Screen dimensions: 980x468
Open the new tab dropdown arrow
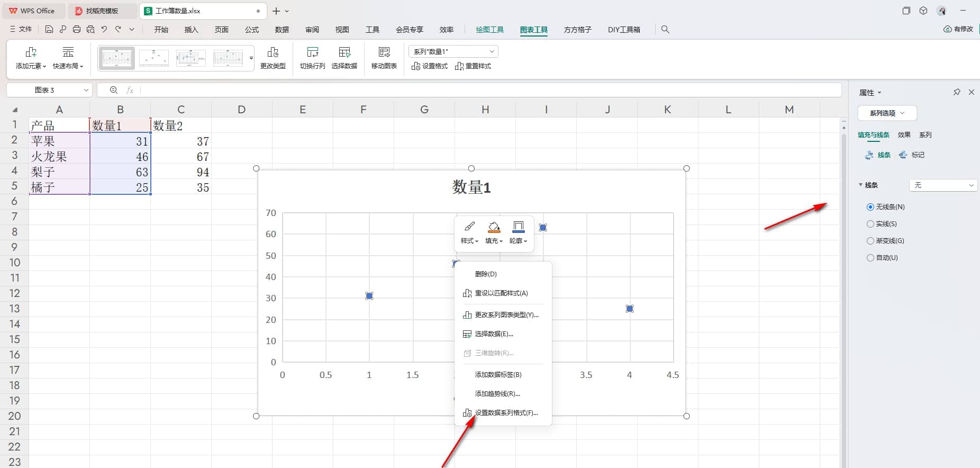[287, 11]
